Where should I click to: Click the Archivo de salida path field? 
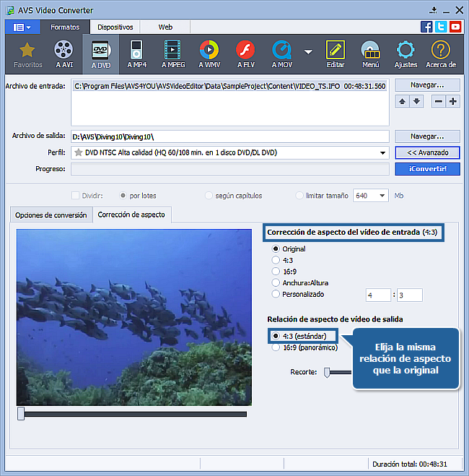[x=229, y=137]
